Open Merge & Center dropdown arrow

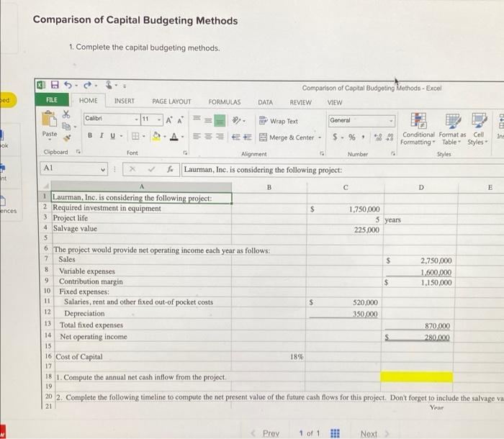(320, 137)
